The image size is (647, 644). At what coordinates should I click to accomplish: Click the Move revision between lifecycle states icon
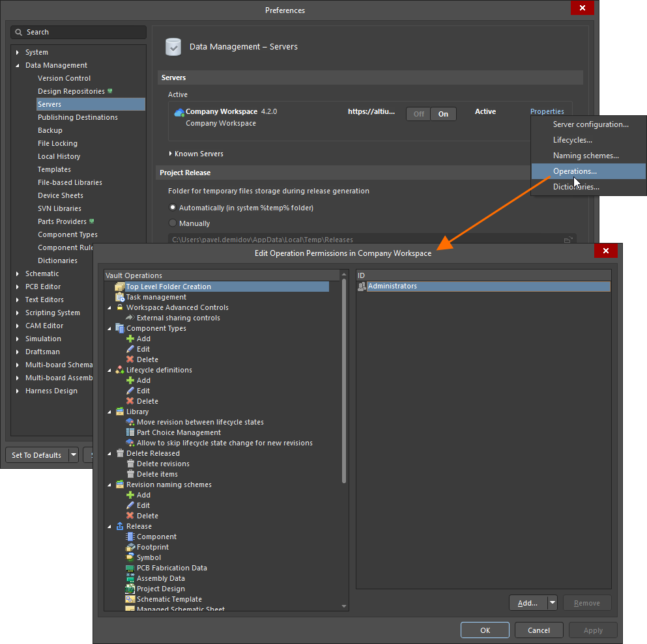click(x=130, y=422)
